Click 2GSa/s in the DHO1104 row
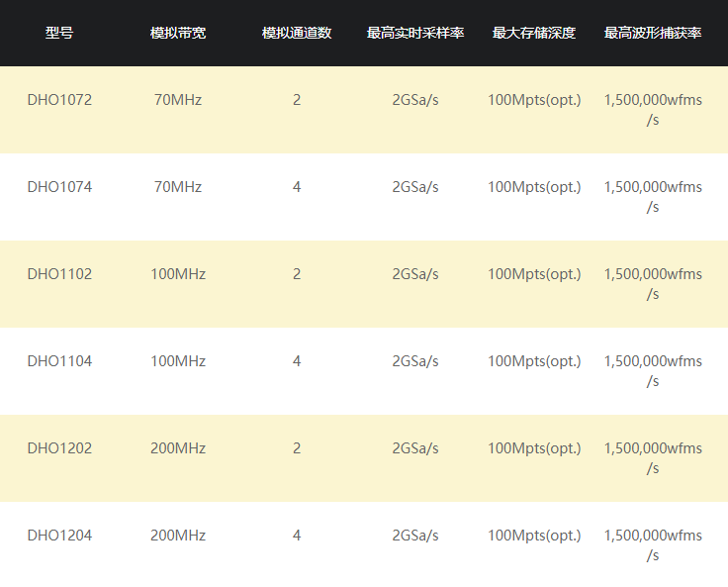728x587 pixels. (x=415, y=361)
